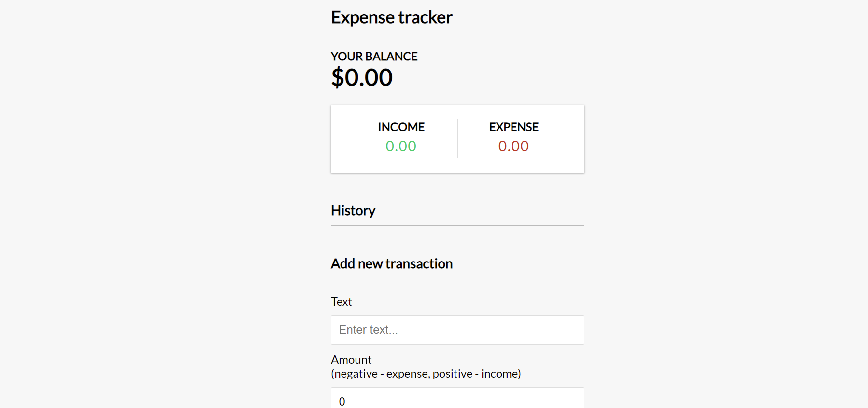Screen dimensions: 868x408
Task: Click the INCOME column header
Action: tap(401, 127)
